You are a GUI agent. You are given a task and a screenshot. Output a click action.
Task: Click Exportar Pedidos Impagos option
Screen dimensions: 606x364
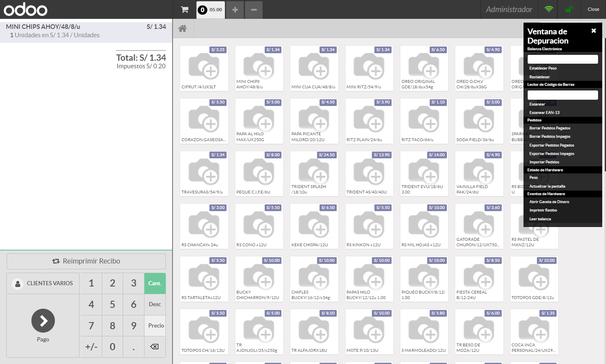tap(552, 154)
